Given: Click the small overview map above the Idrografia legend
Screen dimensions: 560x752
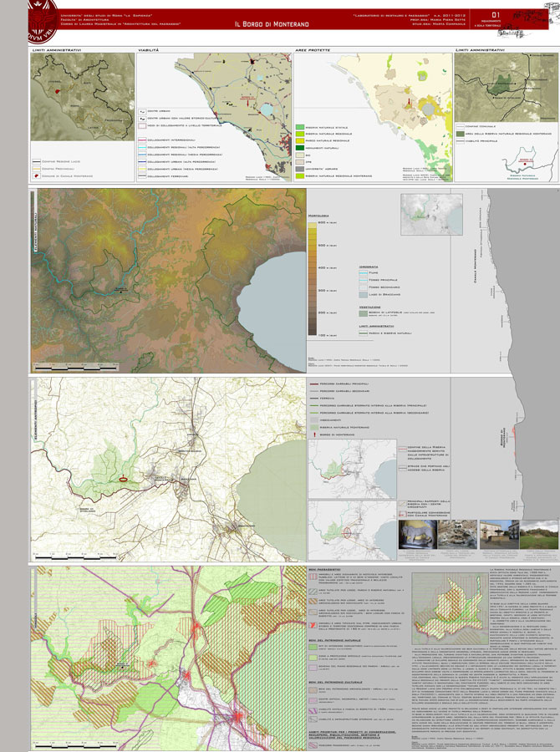Looking at the screenshot, I should click(427, 211).
